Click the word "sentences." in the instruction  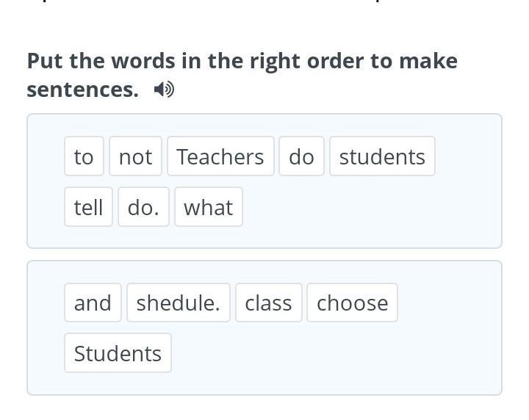click(82, 90)
